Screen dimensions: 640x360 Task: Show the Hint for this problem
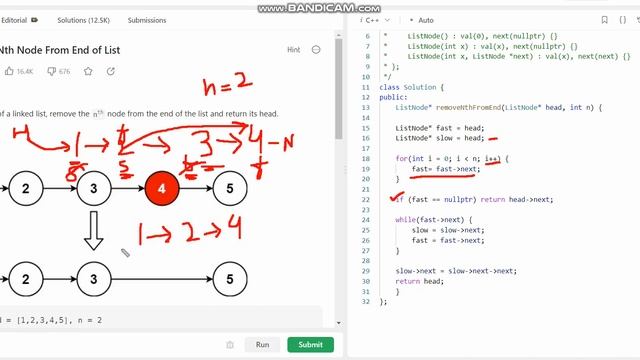293,50
